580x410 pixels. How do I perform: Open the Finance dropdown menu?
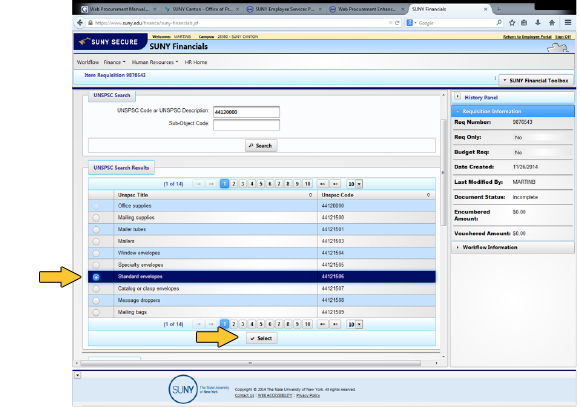point(114,62)
